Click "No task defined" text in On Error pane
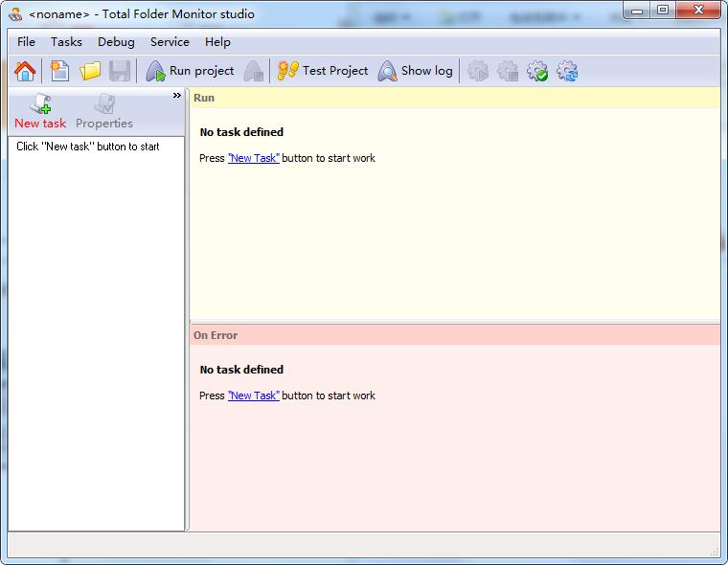Viewport: 728px width, 565px height. tap(241, 370)
